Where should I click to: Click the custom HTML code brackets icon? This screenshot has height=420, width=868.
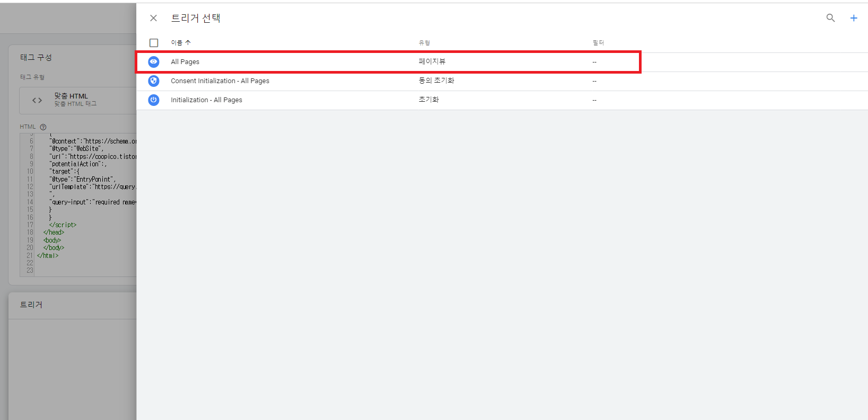(37, 100)
